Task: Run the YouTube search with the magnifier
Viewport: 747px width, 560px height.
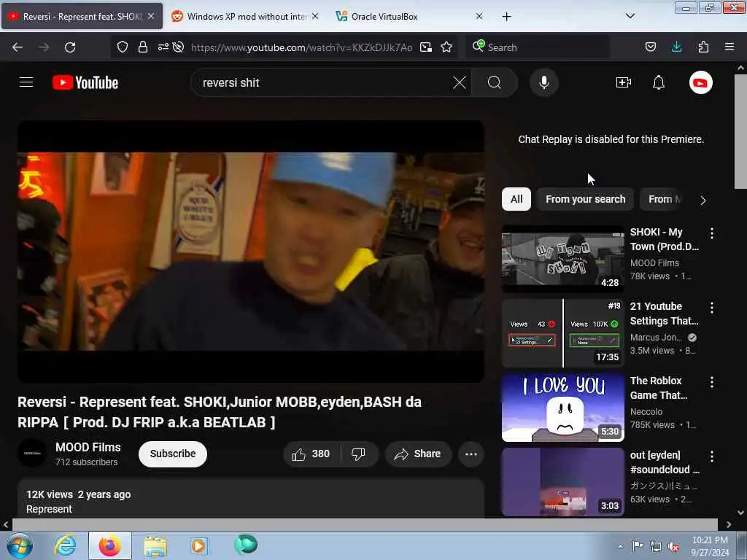Action: click(495, 82)
